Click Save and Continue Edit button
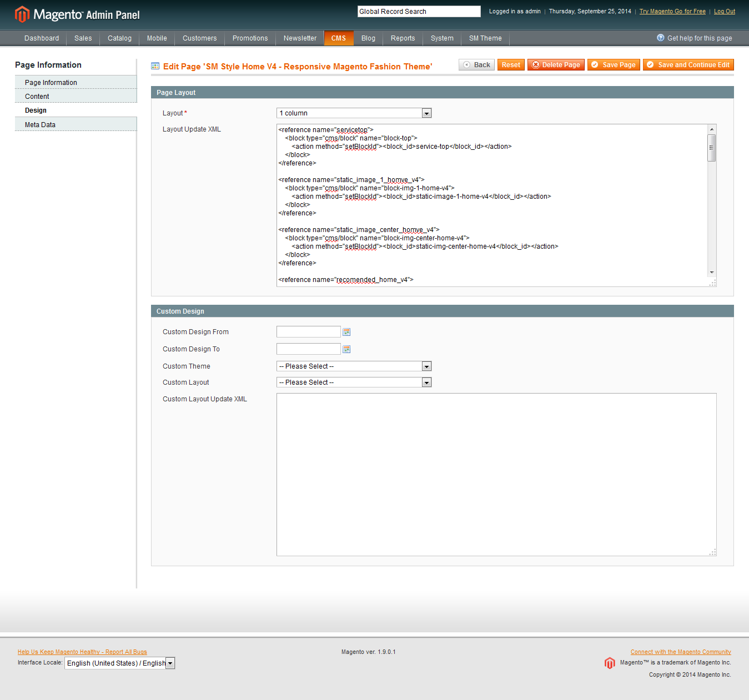This screenshot has height=700, width=749. [x=688, y=65]
